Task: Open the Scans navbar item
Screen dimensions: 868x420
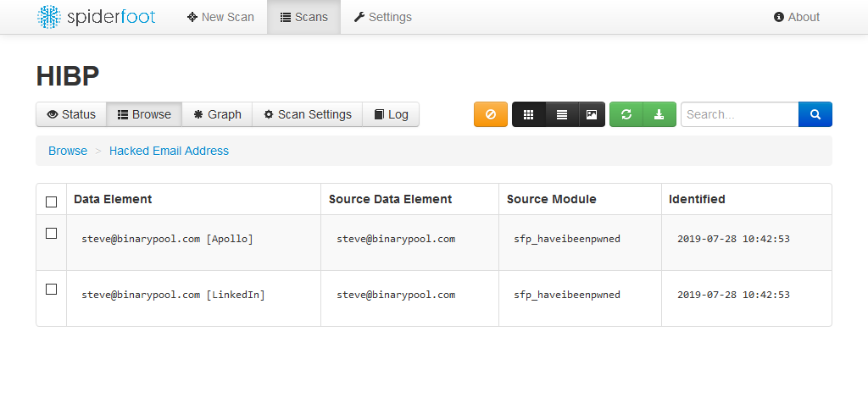Action: tap(304, 17)
